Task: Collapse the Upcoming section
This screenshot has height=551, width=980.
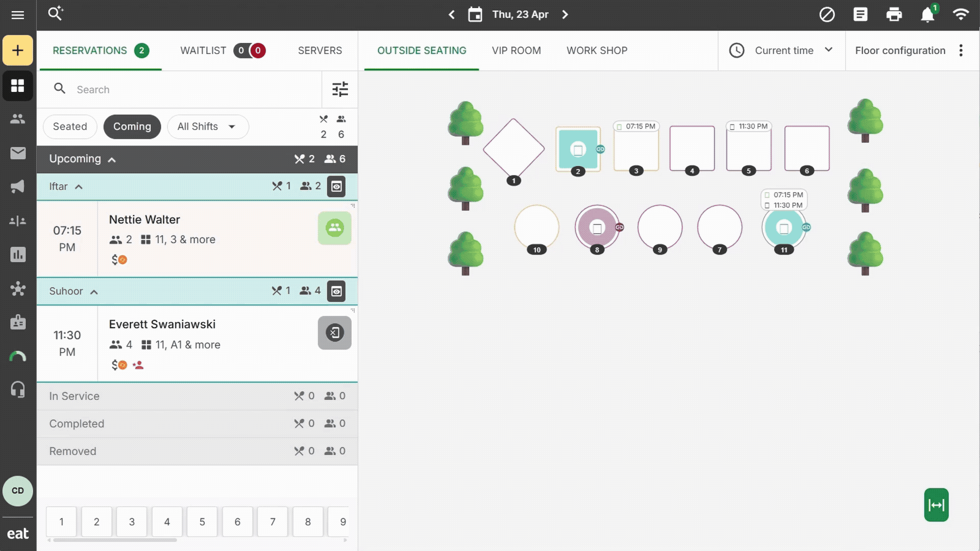Action: (x=112, y=160)
